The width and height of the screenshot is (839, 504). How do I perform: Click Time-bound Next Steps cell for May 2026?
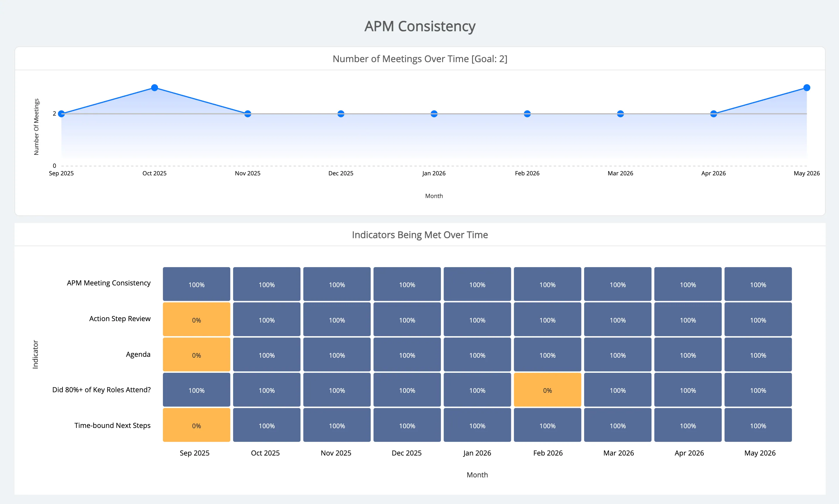[758, 425]
